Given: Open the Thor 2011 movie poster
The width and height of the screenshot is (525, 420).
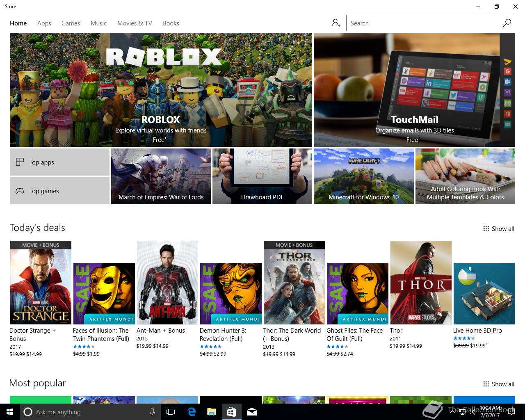Looking at the screenshot, I should pos(421,283).
